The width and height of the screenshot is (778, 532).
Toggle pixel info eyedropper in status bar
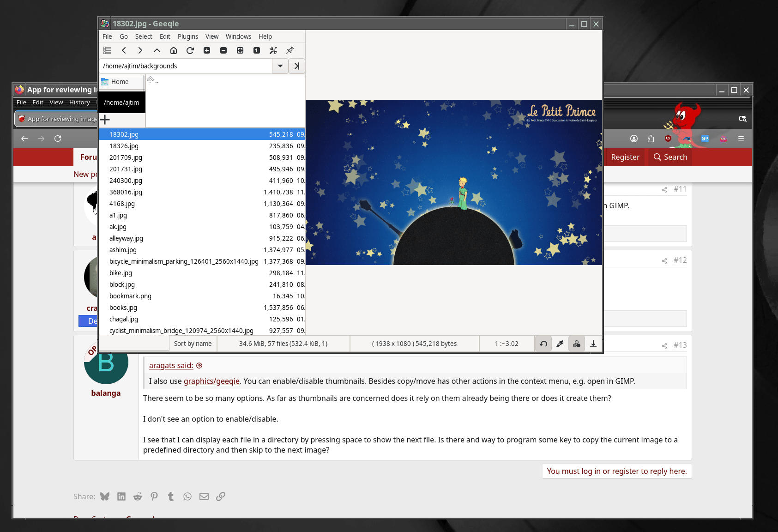pos(560,344)
